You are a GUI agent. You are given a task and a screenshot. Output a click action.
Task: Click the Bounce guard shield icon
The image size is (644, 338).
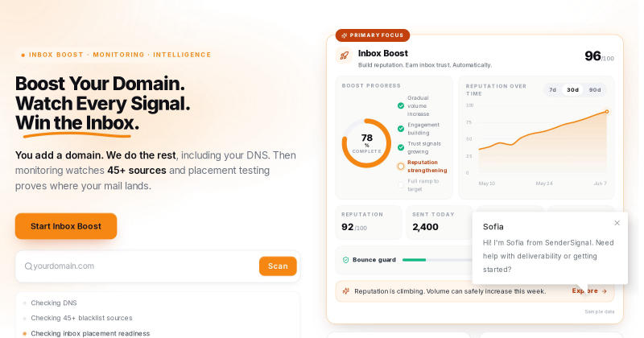(x=345, y=260)
